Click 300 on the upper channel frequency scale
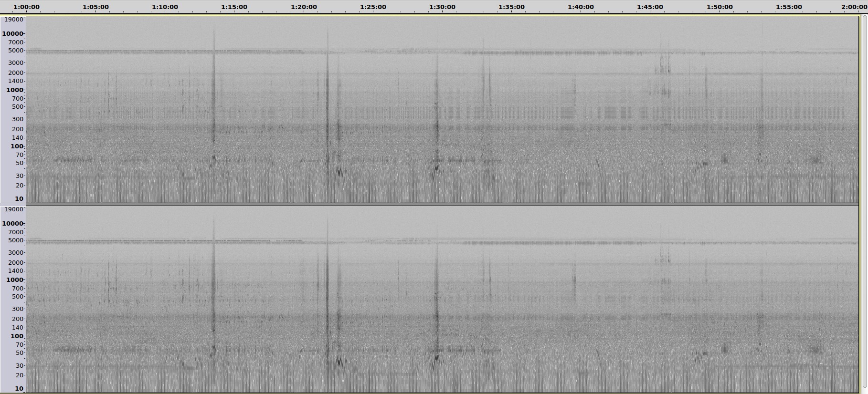 18,119
